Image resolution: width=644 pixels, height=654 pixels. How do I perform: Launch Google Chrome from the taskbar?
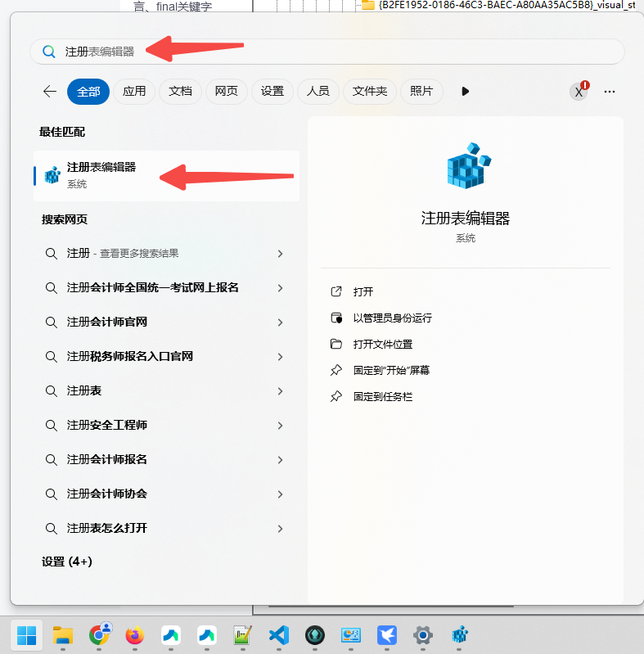click(x=99, y=635)
